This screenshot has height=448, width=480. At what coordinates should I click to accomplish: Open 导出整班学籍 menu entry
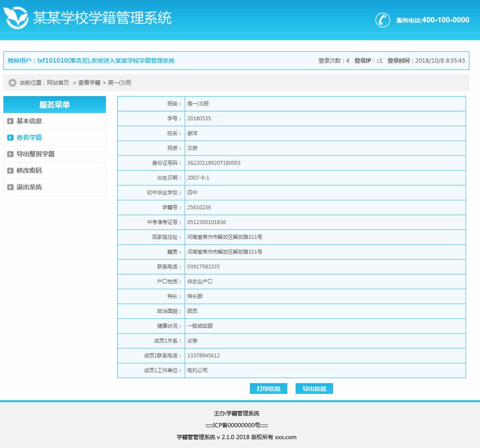point(36,154)
